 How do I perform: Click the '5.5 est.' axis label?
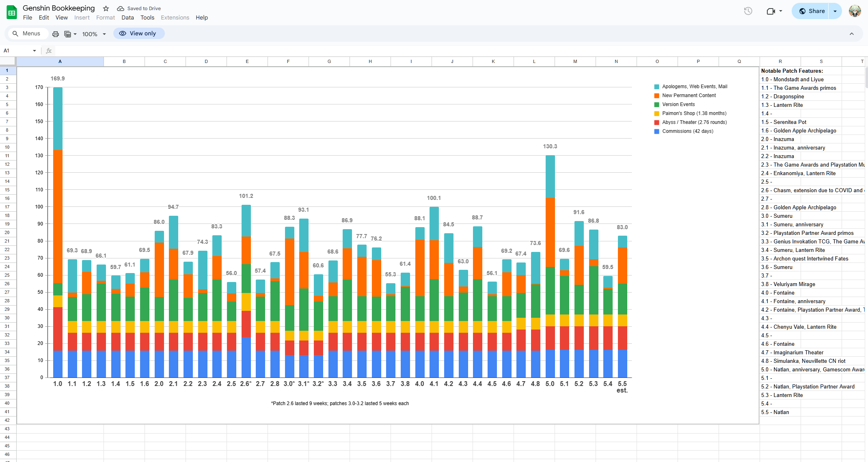622,387
